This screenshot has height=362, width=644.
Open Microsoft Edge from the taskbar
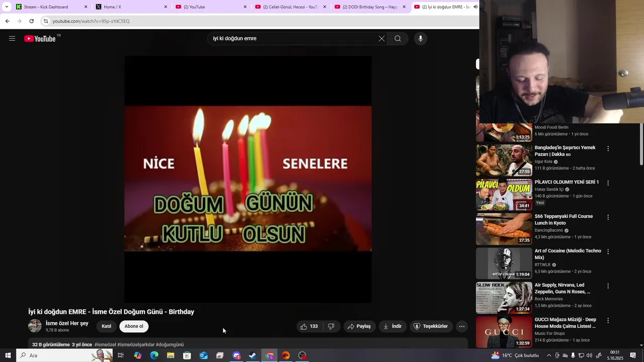[x=154, y=355]
